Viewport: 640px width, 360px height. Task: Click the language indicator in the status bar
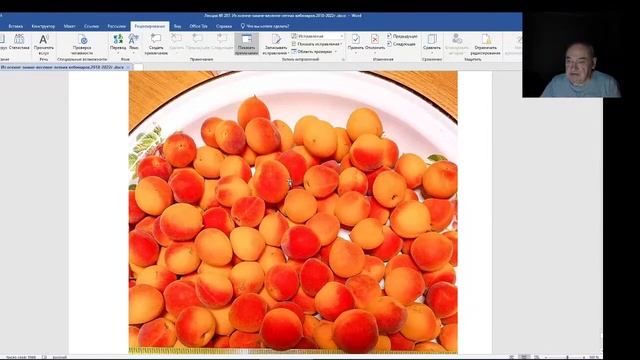pyautogui.click(x=60, y=357)
